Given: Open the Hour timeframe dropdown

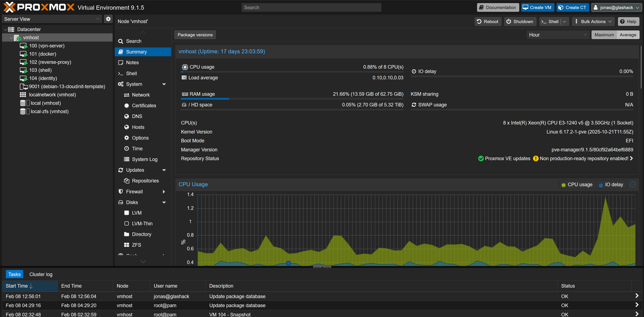Looking at the screenshot, I should pos(558,35).
